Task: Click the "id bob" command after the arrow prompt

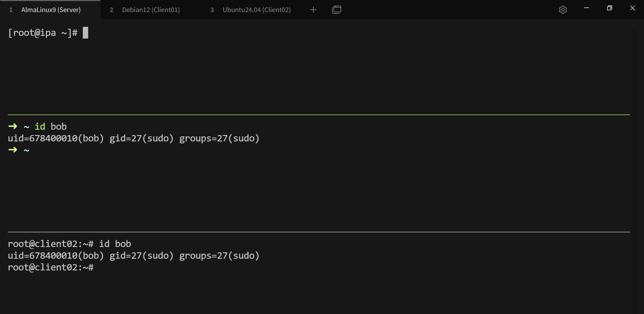Action: [x=51, y=127]
